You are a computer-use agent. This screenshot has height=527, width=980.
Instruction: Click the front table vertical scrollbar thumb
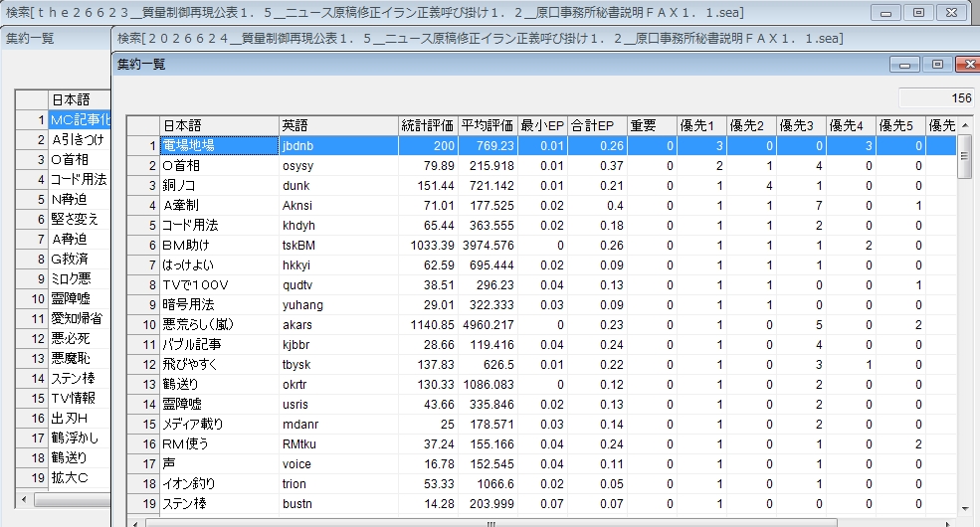[x=965, y=156]
